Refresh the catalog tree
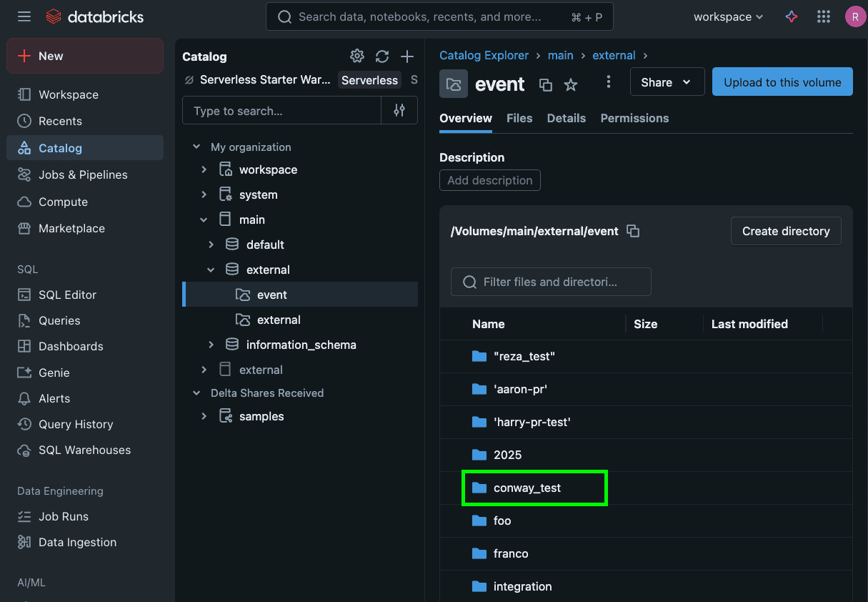Viewport: 868px width, 602px height. 382,56
